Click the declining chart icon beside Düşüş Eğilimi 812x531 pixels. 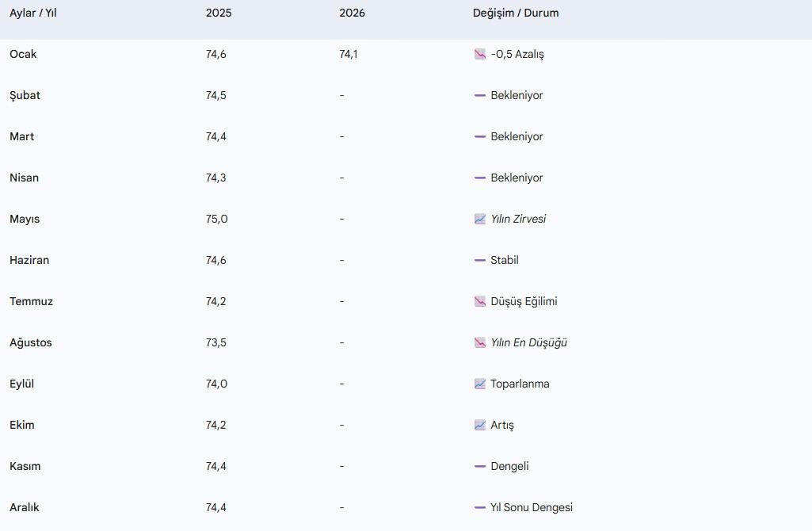coord(479,302)
